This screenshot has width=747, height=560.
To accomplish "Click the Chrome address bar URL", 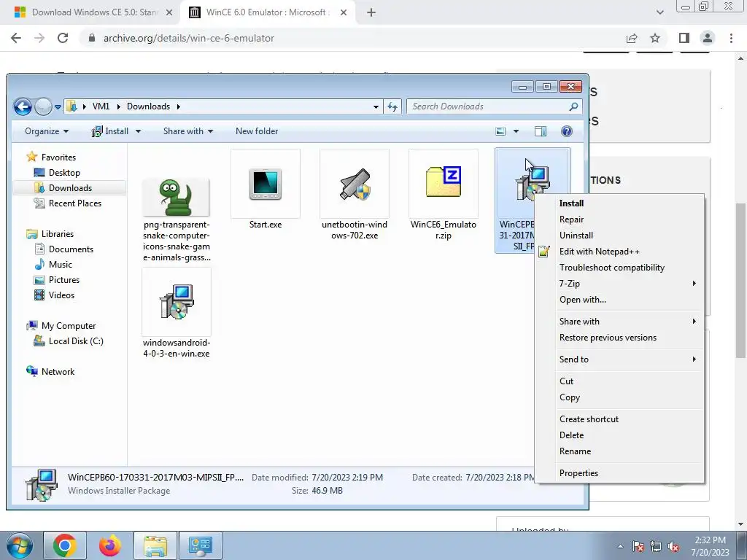I will coord(189,38).
